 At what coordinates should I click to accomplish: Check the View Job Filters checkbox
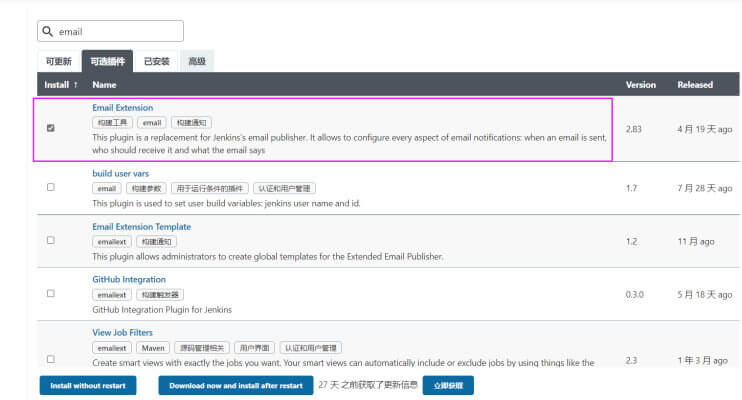point(51,359)
